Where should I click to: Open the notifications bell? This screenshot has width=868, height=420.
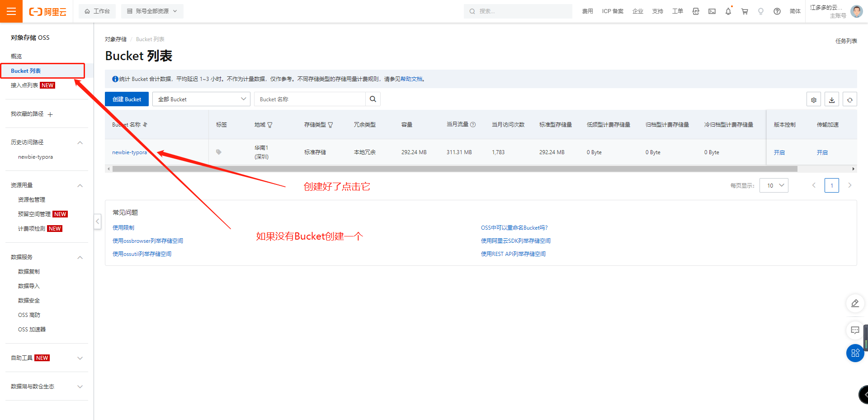pos(728,11)
